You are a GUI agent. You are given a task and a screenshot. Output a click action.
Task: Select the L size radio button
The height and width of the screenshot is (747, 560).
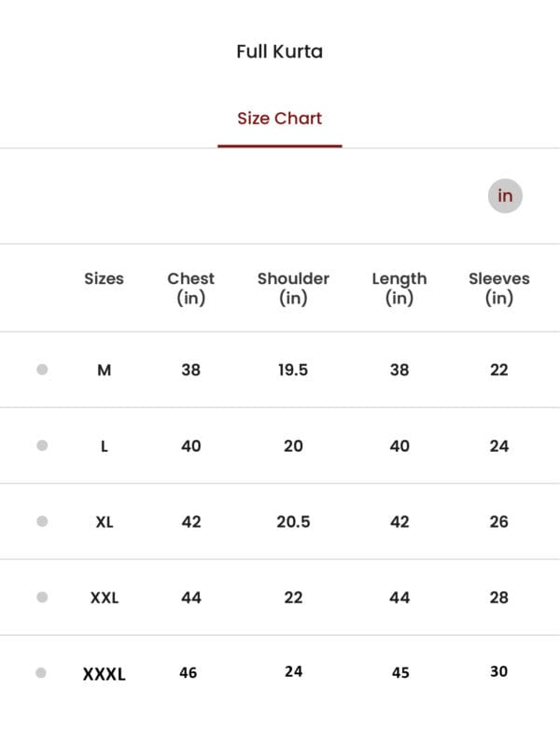point(42,445)
